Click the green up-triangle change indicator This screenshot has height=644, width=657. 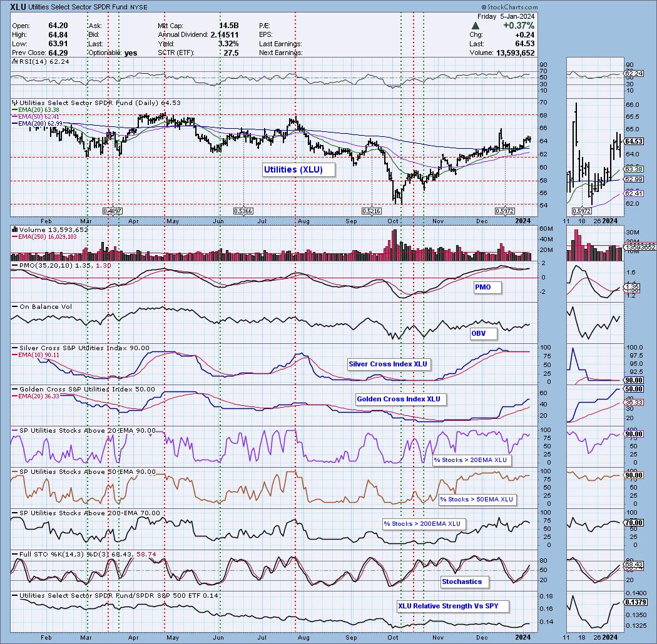[476, 26]
